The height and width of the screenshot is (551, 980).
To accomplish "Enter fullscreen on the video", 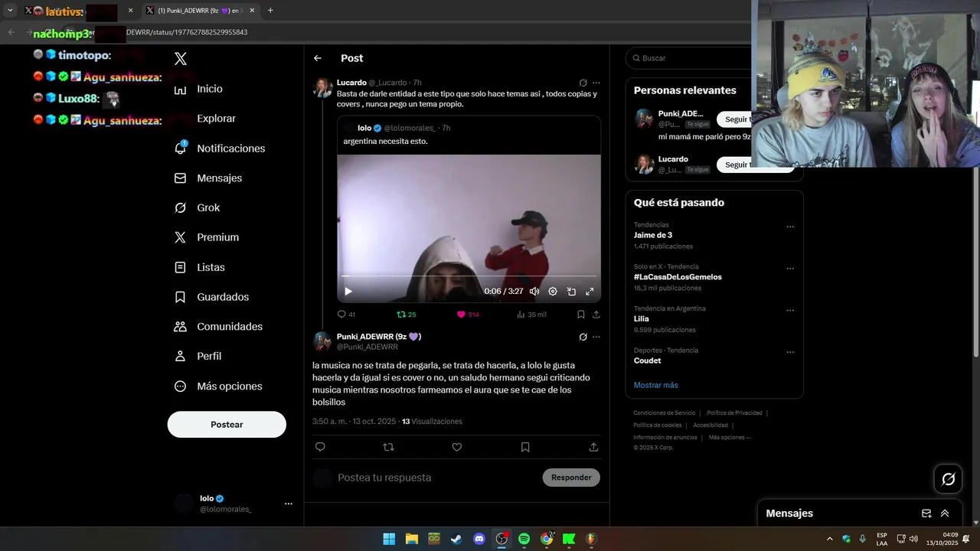I will [590, 292].
